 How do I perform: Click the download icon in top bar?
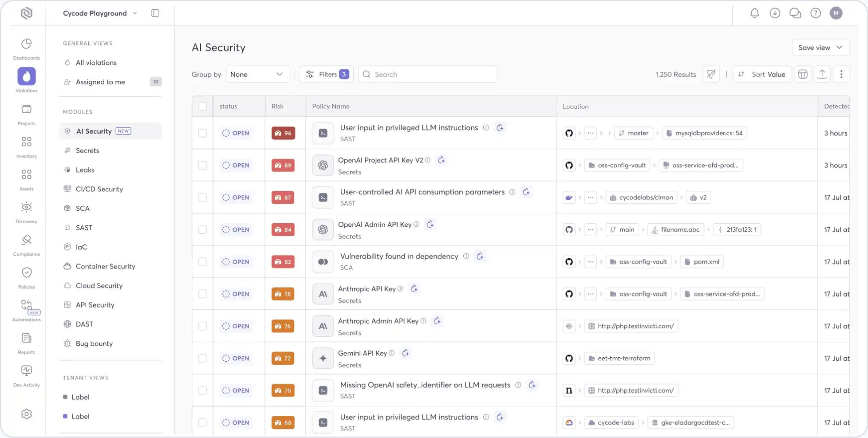tap(775, 13)
